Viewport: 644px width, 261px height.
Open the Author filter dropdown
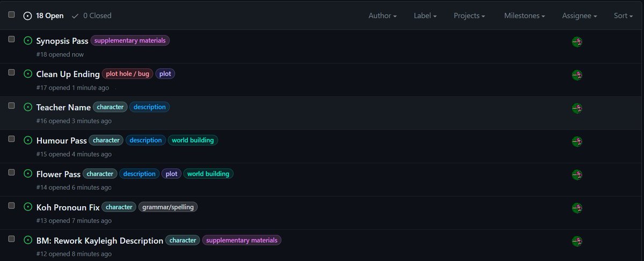coord(383,16)
